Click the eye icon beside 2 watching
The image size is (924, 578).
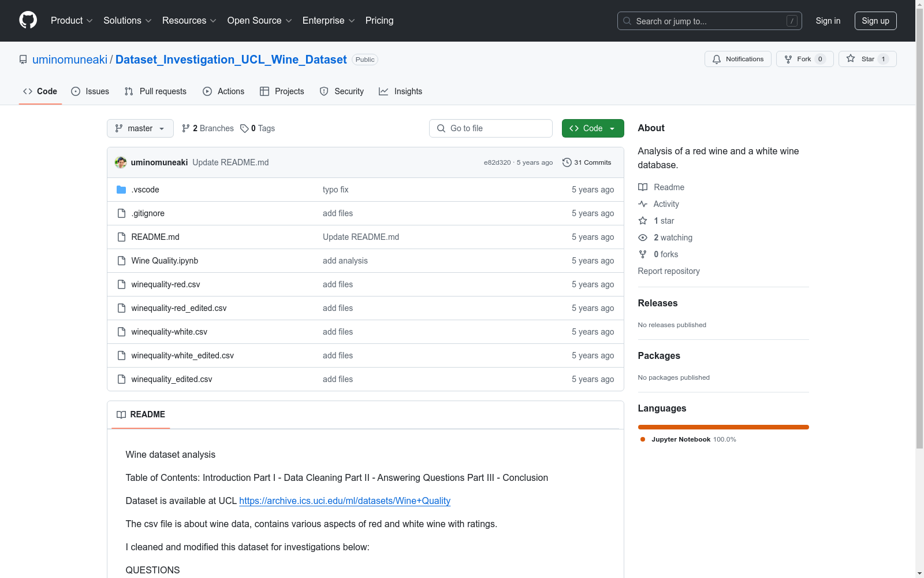click(643, 238)
